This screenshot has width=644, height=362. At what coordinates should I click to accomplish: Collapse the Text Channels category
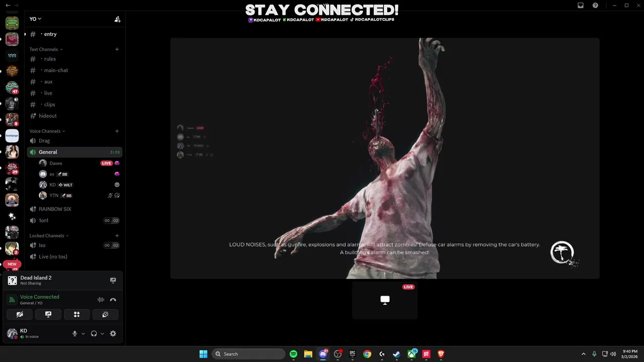(46, 49)
